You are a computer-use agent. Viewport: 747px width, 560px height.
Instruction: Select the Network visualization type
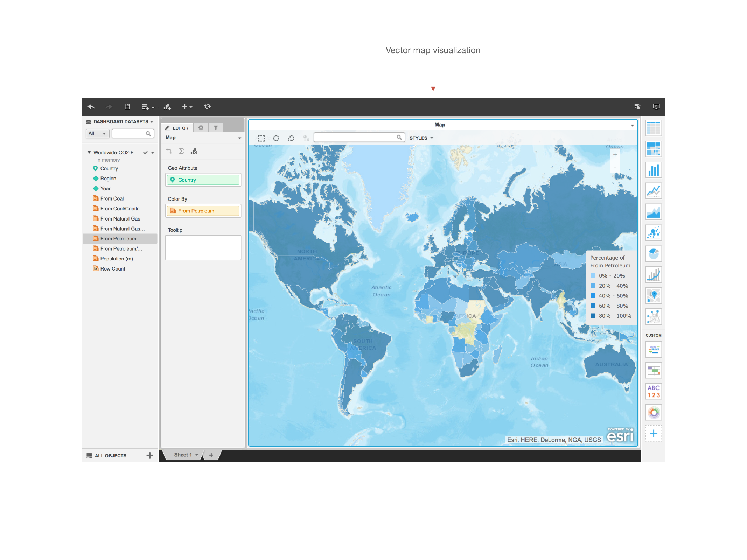click(654, 317)
